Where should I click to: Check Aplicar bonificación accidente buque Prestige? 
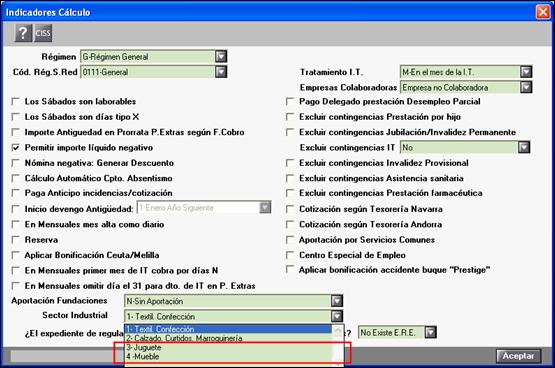coord(290,270)
